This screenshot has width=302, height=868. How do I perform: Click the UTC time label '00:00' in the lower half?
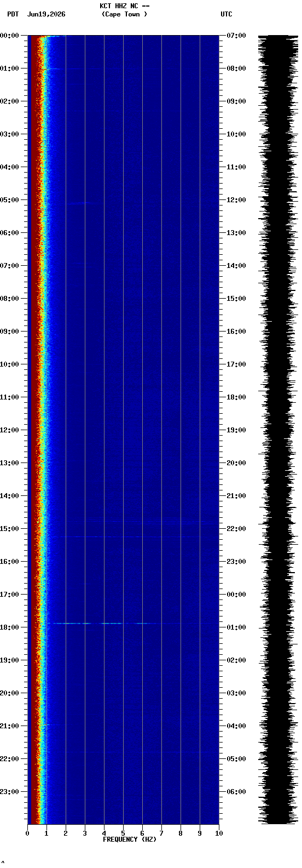click(236, 595)
